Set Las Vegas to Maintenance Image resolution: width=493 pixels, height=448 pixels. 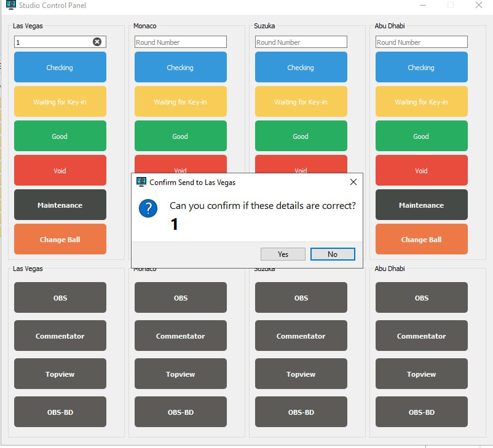60,205
